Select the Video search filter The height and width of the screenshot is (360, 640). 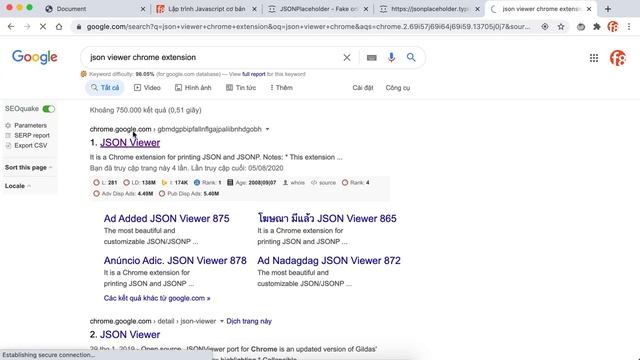click(147, 88)
